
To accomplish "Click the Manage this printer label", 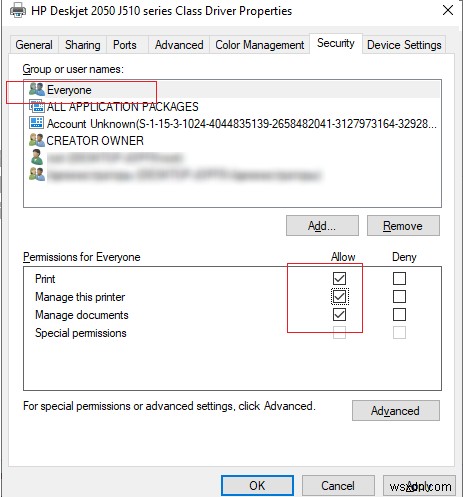I will click(80, 297).
